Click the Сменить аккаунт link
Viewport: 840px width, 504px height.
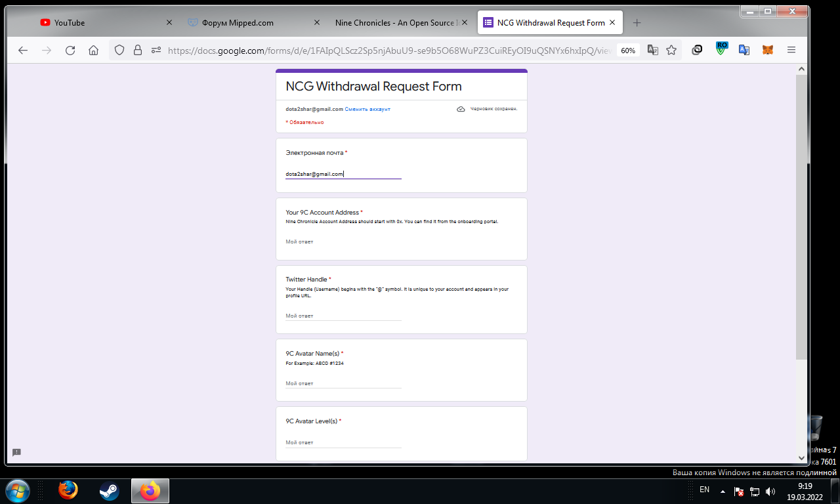(x=367, y=109)
